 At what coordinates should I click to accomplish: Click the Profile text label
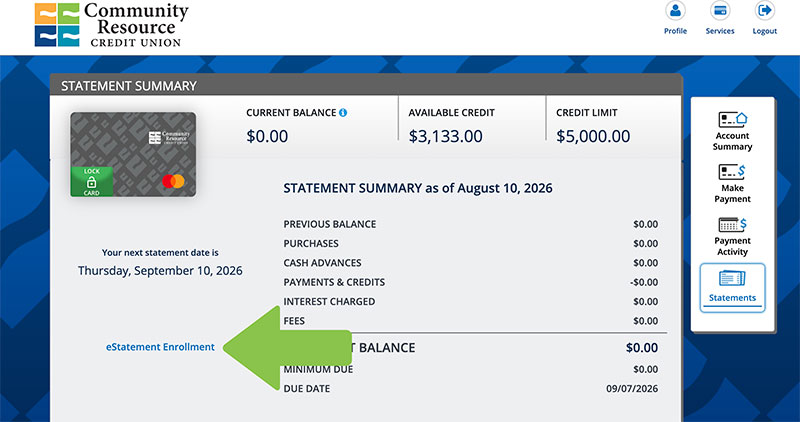point(675,31)
